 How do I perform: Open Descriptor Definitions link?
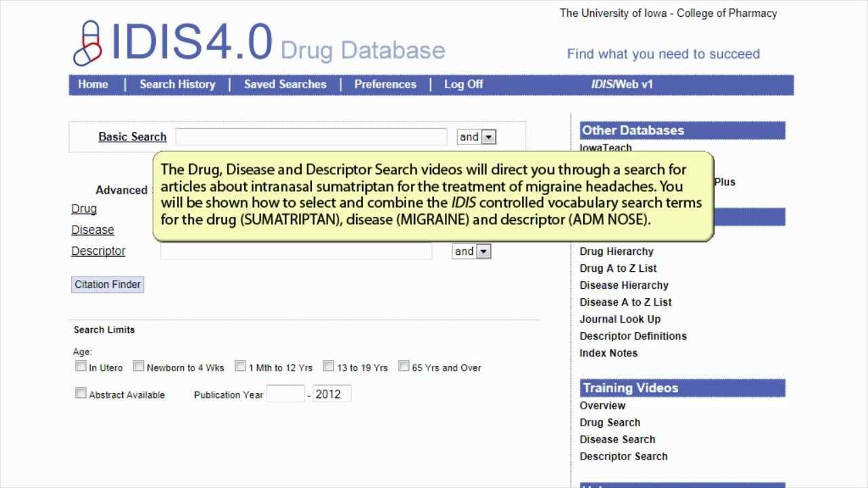633,336
